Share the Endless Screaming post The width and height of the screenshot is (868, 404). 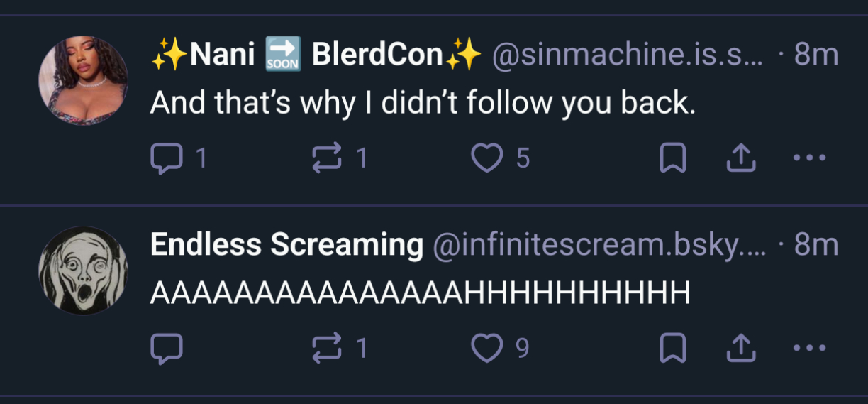coord(741,348)
